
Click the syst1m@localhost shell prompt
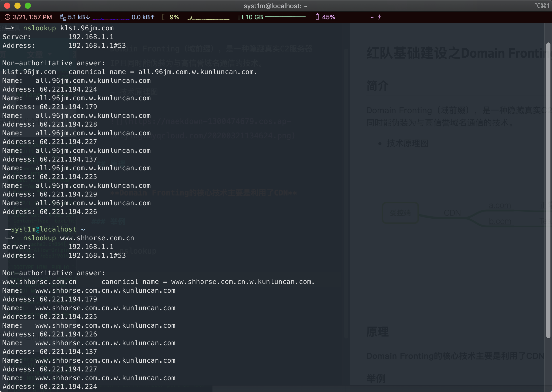tap(43, 229)
